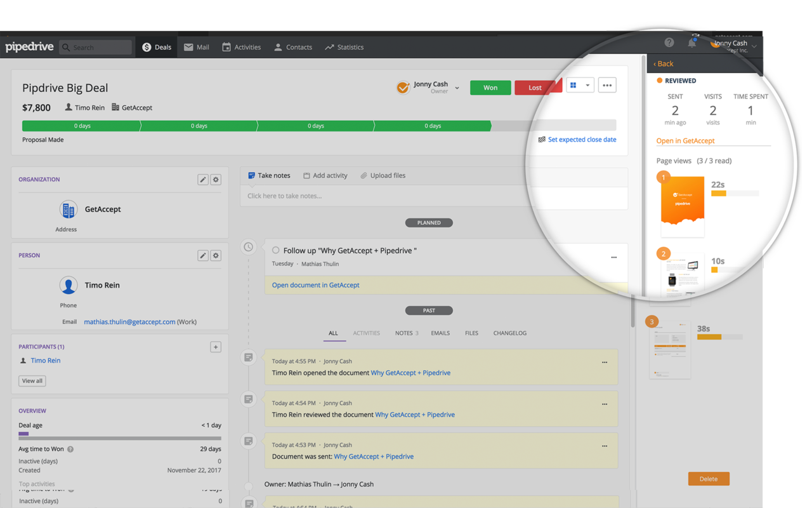The image size is (812, 508).
Task: Open follow-up activity options ellipsis
Action: click(x=613, y=257)
